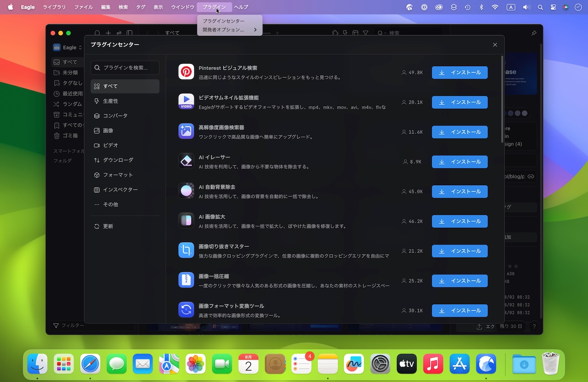Click the AI 自動背景除去 plugin icon
This screenshot has height=382, width=588.
coord(186,191)
